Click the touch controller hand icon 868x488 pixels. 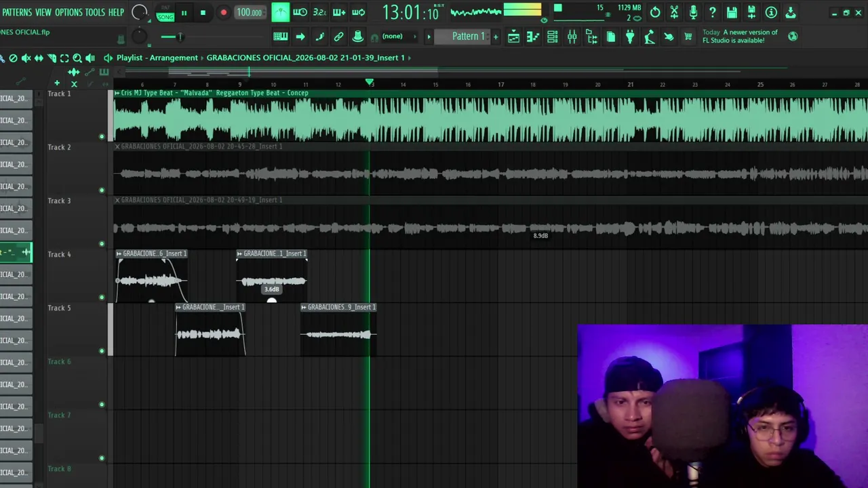[669, 37]
